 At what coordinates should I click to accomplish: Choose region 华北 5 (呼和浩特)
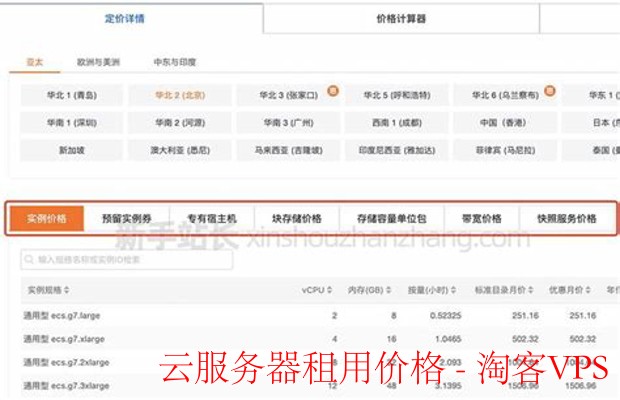pyautogui.click(x=397, y=95)
